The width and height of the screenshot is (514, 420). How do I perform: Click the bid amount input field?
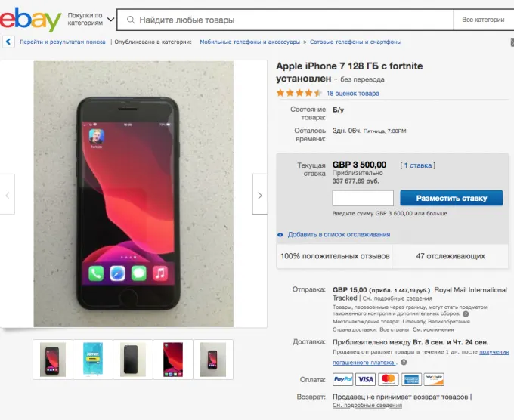pyautogui.click(x=363, y=199)
